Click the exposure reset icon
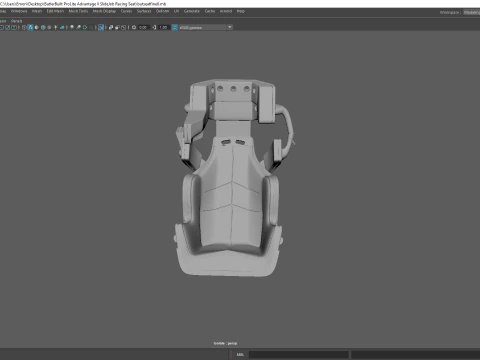 pos(134,27)
